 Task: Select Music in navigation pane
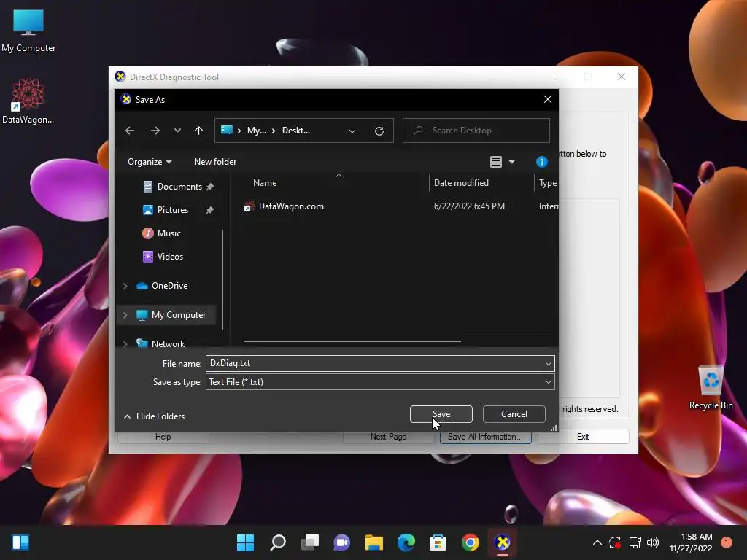(161, 233)
